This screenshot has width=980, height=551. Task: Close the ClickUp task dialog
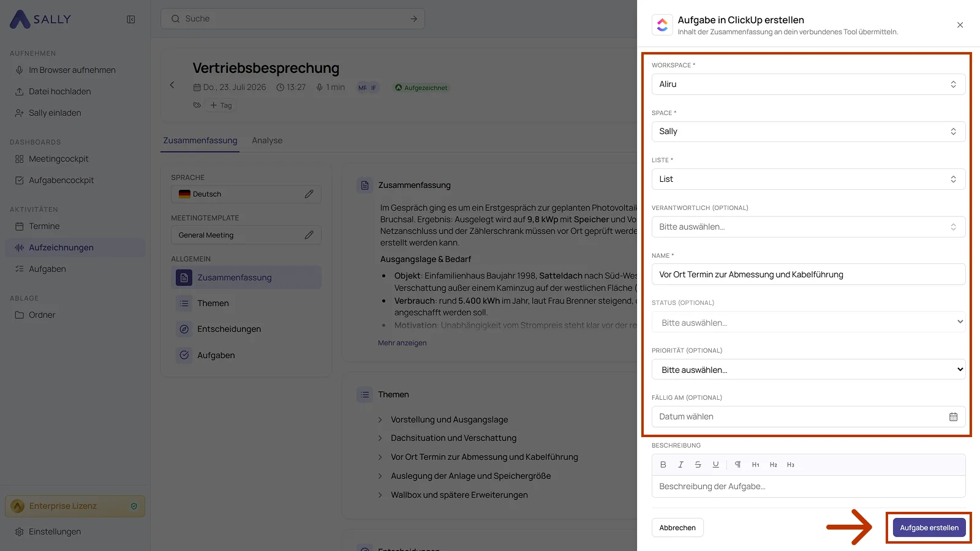960,25
